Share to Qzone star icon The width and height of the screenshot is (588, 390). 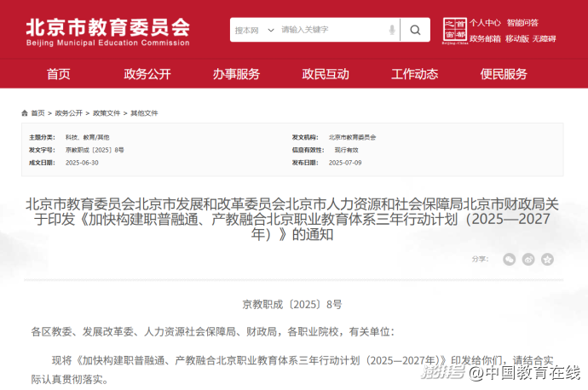[x=548, y=259]
